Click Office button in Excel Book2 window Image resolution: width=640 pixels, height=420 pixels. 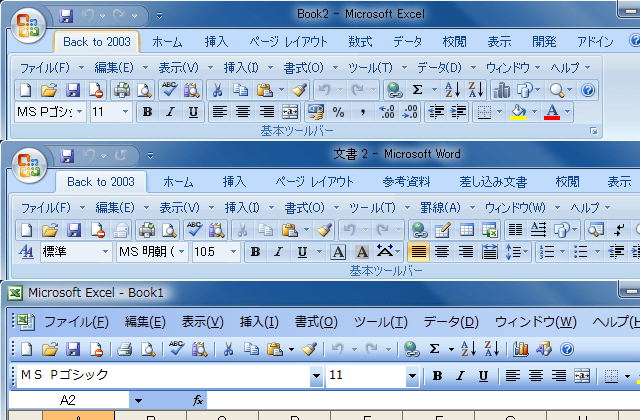tap(28, 25)
